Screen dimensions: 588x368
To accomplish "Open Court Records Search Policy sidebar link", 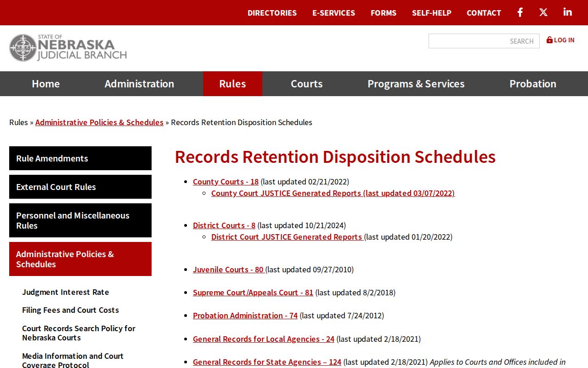I will click(79, 333).
